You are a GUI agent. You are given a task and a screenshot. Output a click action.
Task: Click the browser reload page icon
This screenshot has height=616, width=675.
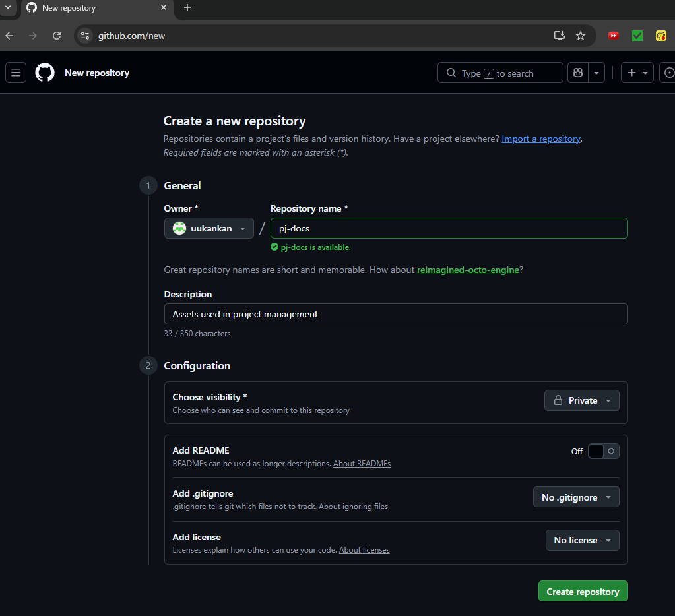pyautogui.click(x=57, y=36)
